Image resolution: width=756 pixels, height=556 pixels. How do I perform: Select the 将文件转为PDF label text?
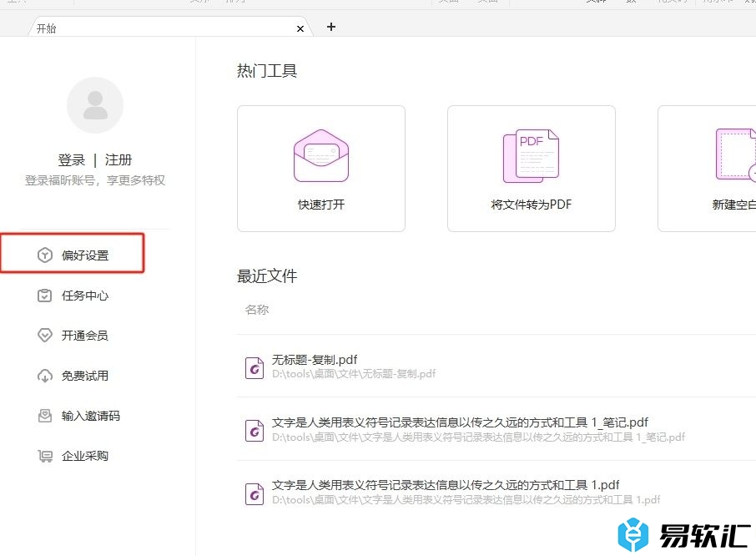click(531, 205)
